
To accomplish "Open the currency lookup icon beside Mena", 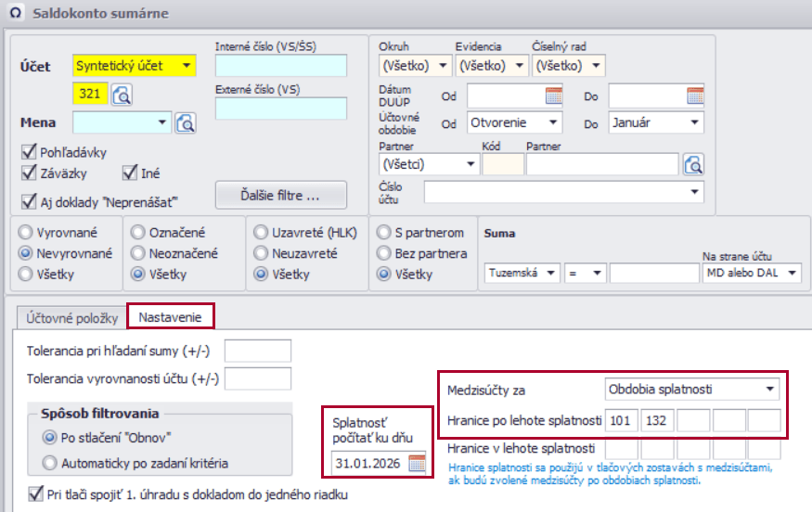I will tap(186, 122).
